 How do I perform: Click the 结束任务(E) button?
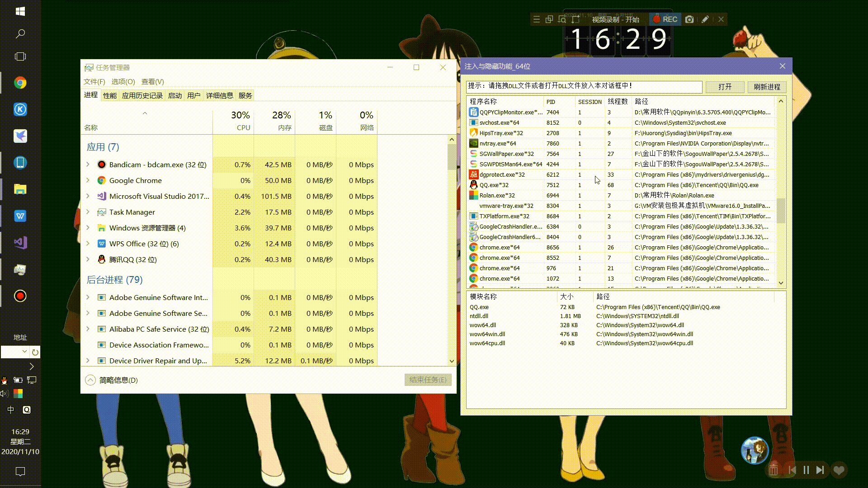pos(428,380)
